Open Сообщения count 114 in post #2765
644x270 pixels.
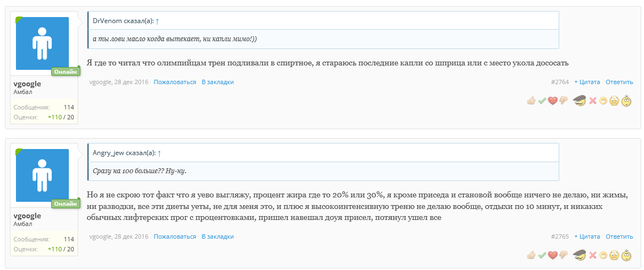(x=69, y=239)
